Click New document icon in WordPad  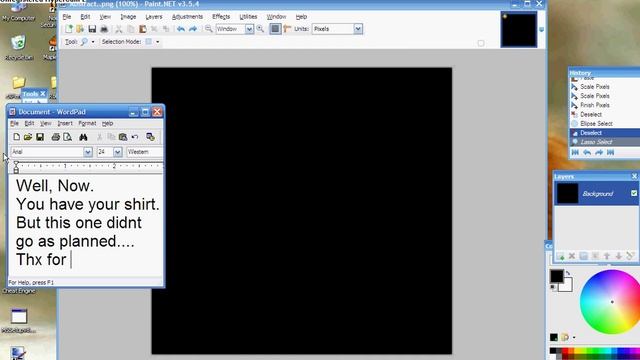tap(16, 137)
